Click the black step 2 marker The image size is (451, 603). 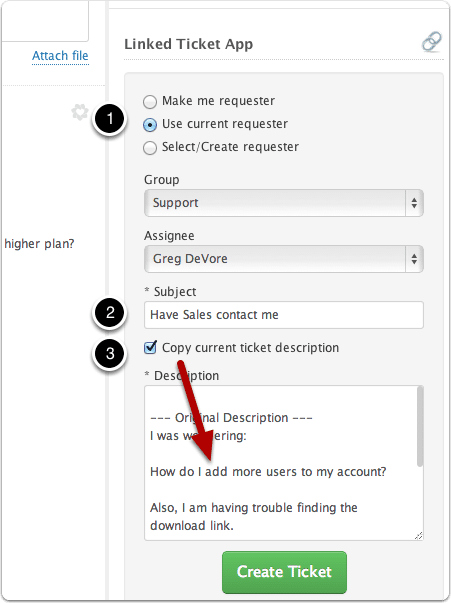click(x=110, y=313)
